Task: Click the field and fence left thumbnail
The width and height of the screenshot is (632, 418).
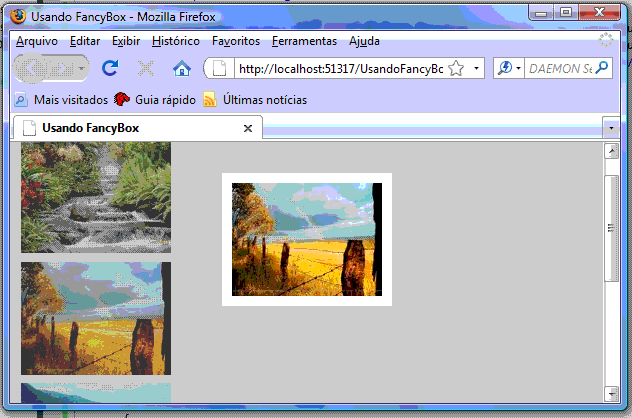Action: (x=96, y=318)
